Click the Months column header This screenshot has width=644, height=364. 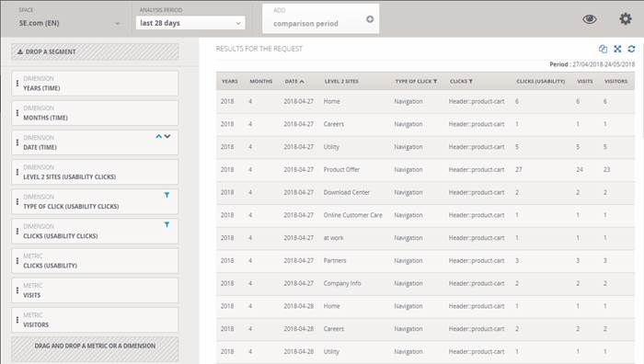260,81
